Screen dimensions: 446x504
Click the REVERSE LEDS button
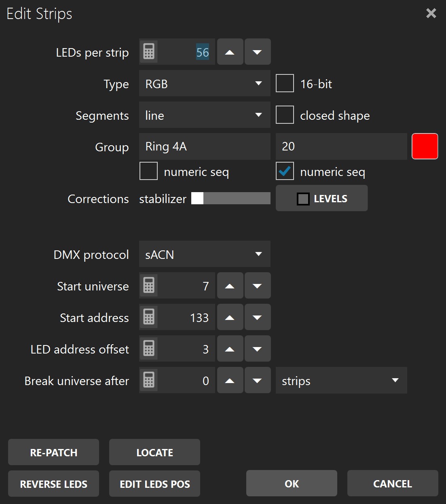click(x=53, y=484)
